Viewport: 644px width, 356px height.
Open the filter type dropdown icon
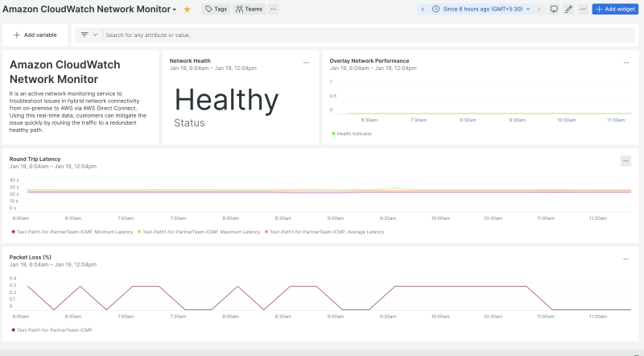89,35
